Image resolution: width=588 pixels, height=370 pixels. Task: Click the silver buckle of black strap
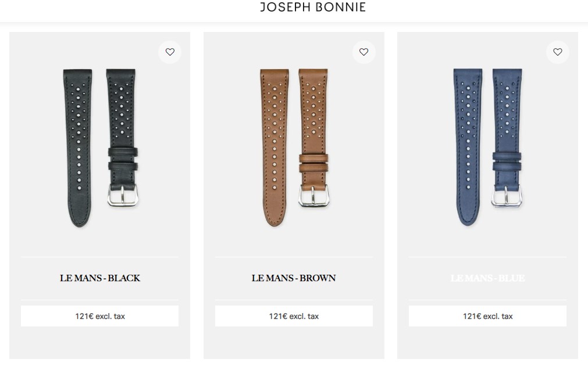(123, 195)
